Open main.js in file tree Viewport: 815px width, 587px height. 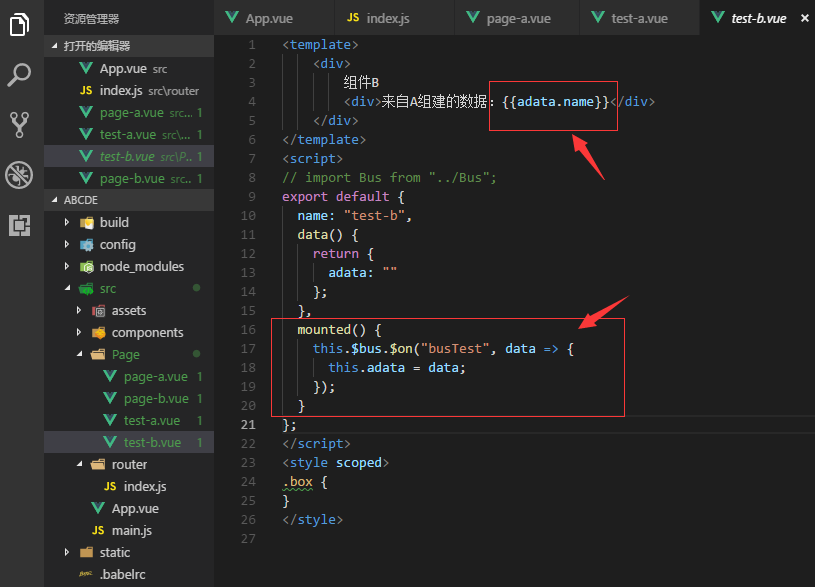(x=129, y=530)
